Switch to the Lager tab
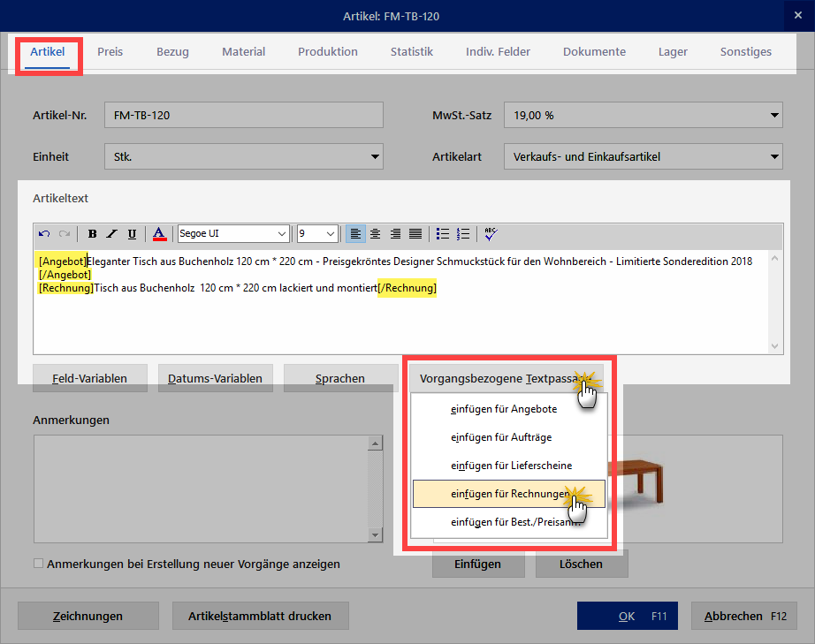 [x=673, y=52]
